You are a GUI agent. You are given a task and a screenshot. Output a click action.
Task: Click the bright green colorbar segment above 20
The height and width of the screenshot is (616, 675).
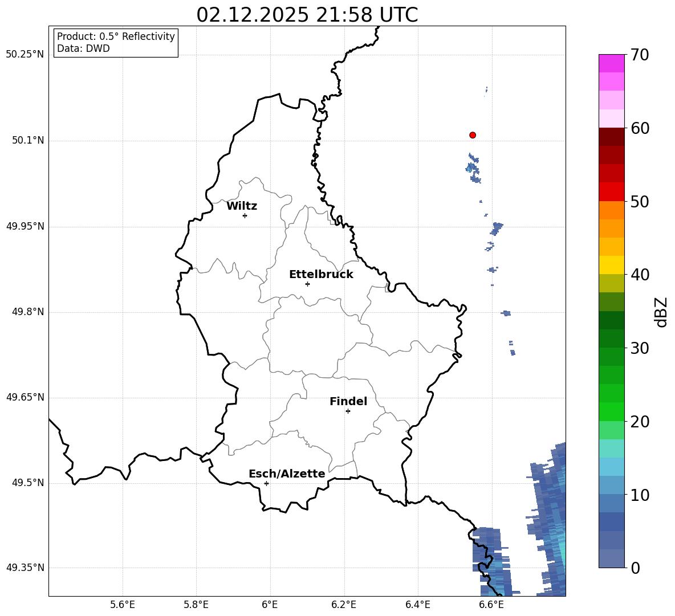click(x=612, y=411)
